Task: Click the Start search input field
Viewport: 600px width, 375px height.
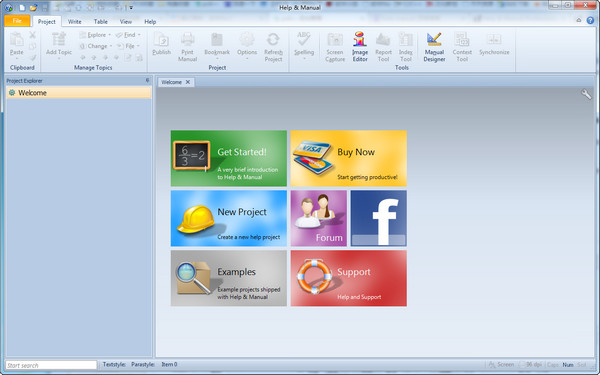Action: [51, 365]
